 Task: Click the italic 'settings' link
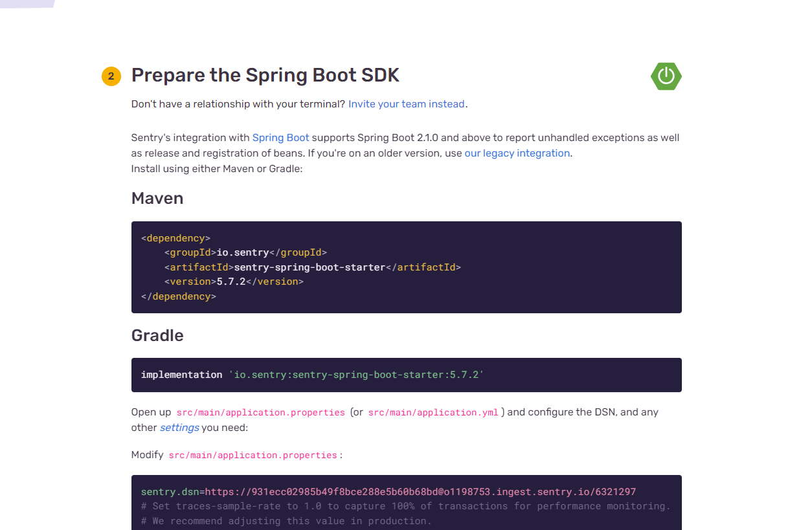click(179, 428)
